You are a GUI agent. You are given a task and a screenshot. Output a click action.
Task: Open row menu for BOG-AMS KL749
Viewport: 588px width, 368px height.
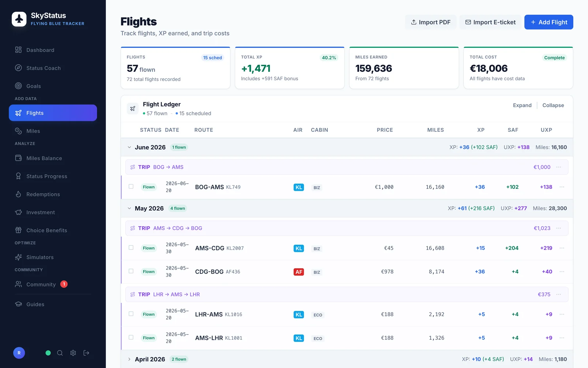pyautogui.click(x=562, y=187)
